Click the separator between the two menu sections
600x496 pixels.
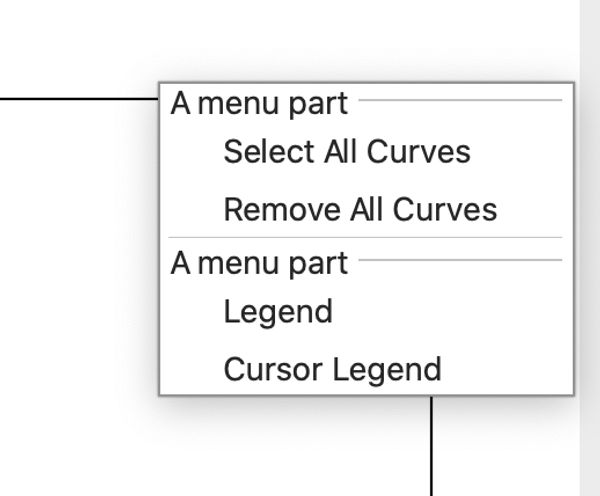click(x=366, y=237)
